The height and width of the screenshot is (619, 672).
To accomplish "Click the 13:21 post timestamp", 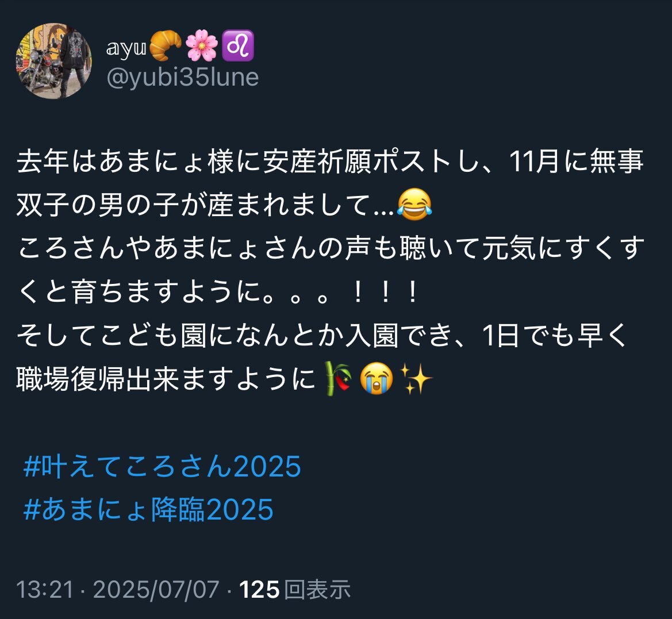I will coord(45,590).
